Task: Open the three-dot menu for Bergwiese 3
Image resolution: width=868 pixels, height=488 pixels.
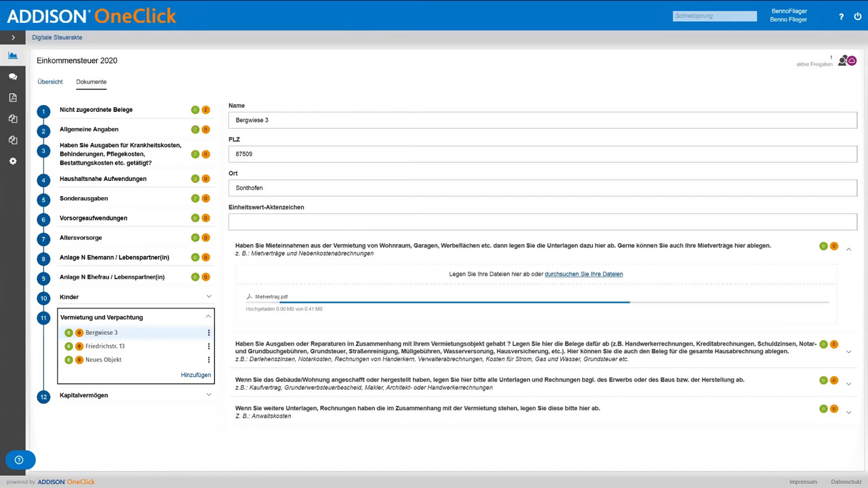Action: pos(208,333)
